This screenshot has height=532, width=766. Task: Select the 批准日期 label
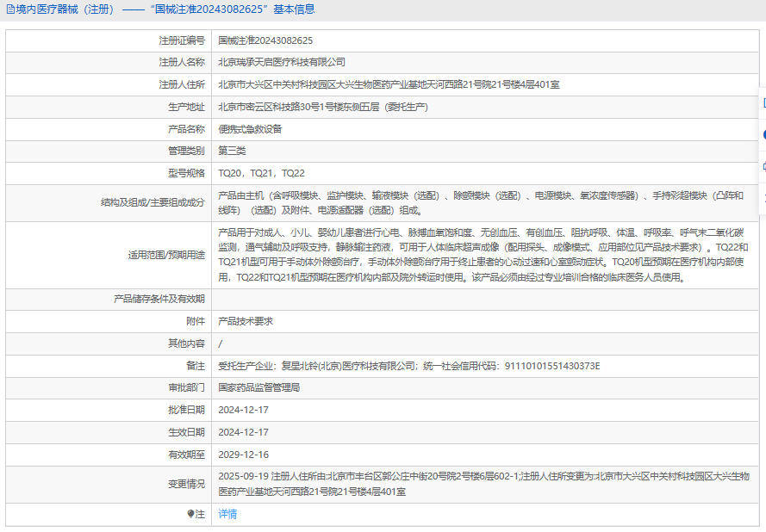187,410
